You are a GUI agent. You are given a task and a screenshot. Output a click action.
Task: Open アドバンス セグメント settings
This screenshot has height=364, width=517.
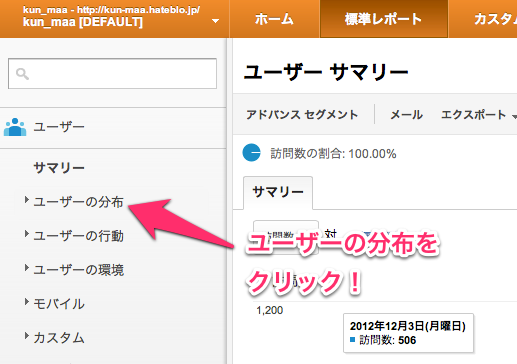(x=302, y=115)
